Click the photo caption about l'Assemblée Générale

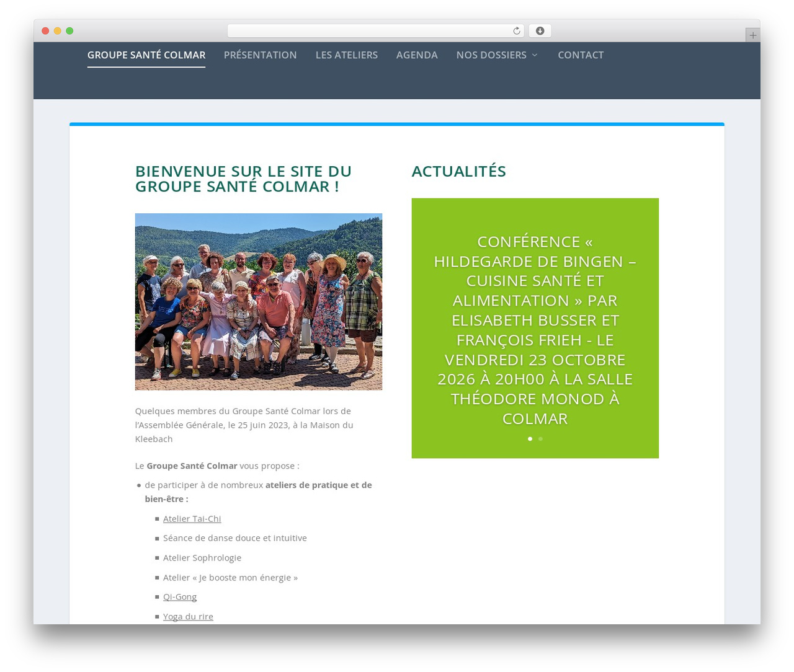(244, 425)
